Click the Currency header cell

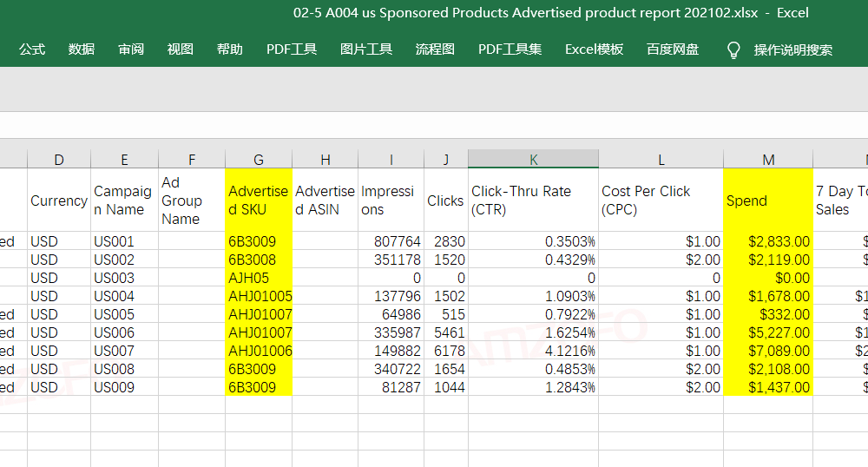(59, 201)
